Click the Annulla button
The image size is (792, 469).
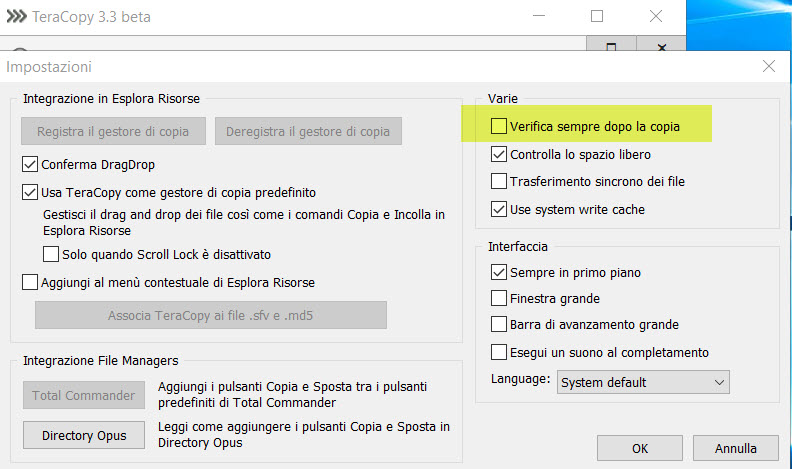tap(735, 448)
